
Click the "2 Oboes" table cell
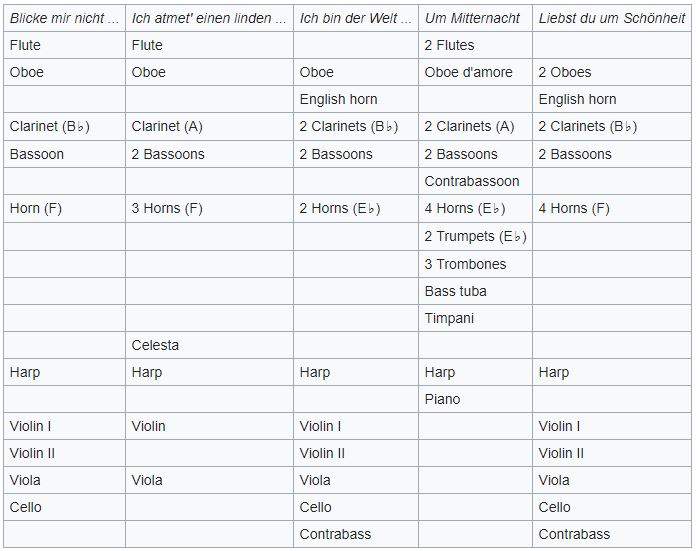tap(564, 72)
